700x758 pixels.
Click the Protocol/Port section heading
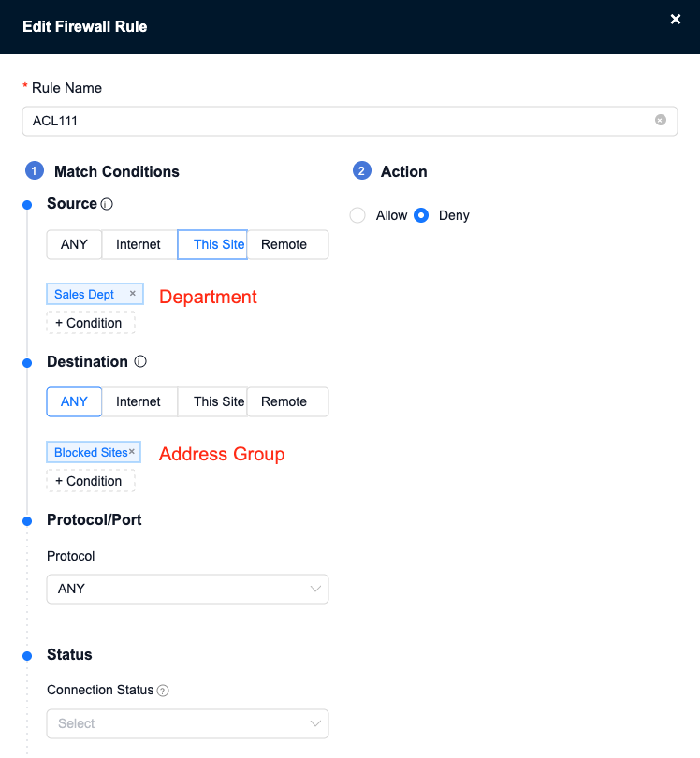point(95,520)
